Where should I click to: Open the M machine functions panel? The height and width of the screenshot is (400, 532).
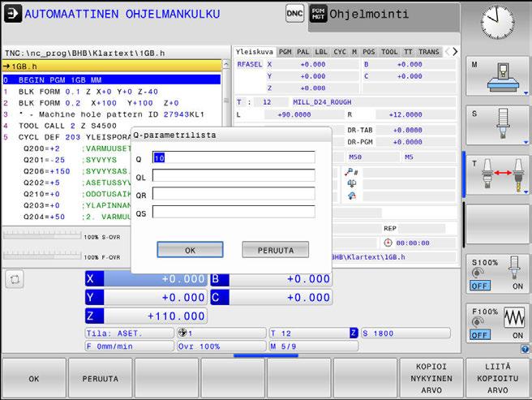pos(497,76)
